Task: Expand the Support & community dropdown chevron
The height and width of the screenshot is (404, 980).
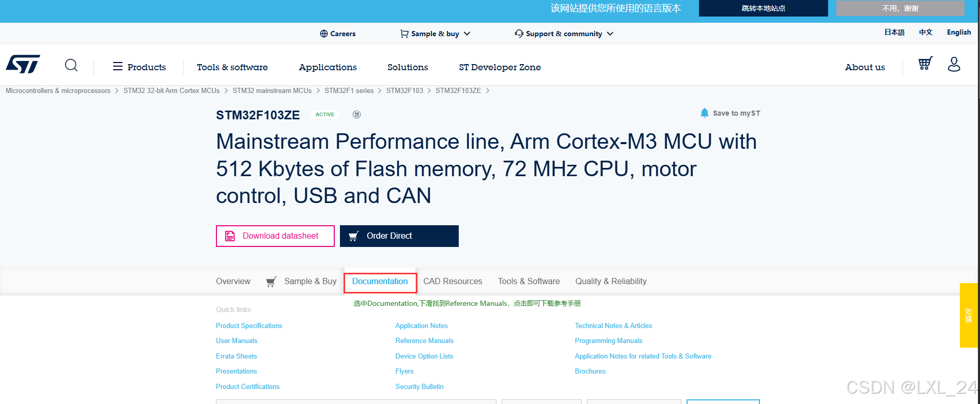Action: tap(610, 34)
